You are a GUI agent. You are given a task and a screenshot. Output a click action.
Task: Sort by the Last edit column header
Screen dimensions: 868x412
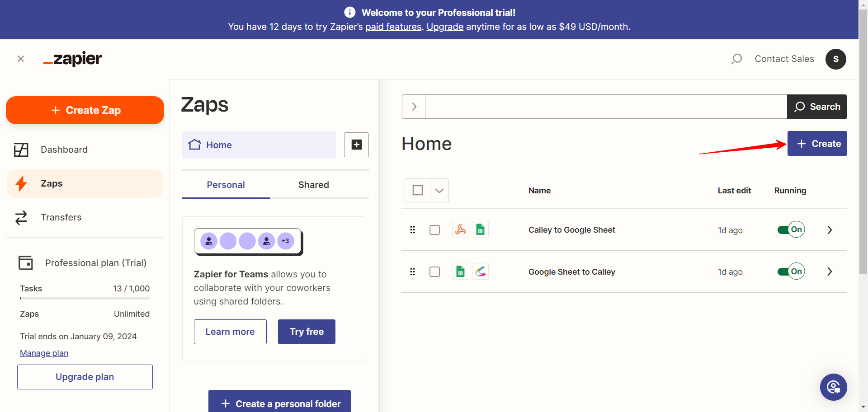click(734, 191)
